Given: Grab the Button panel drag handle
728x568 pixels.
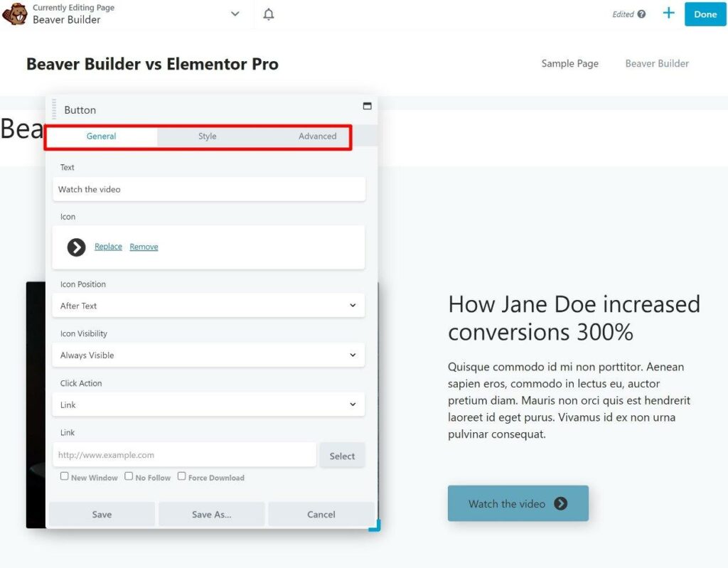Looking at the screenshot, I should coord(54,109).
